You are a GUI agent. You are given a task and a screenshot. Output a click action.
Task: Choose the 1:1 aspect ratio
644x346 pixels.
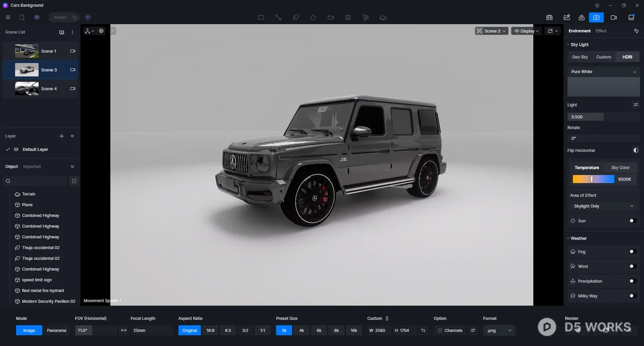(x=262, y=330)
